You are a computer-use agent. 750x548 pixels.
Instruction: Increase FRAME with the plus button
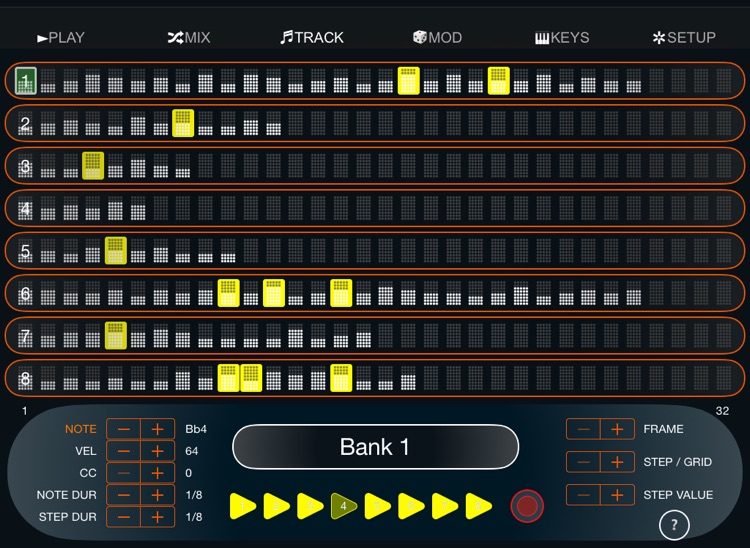click(x=617, y=429)
